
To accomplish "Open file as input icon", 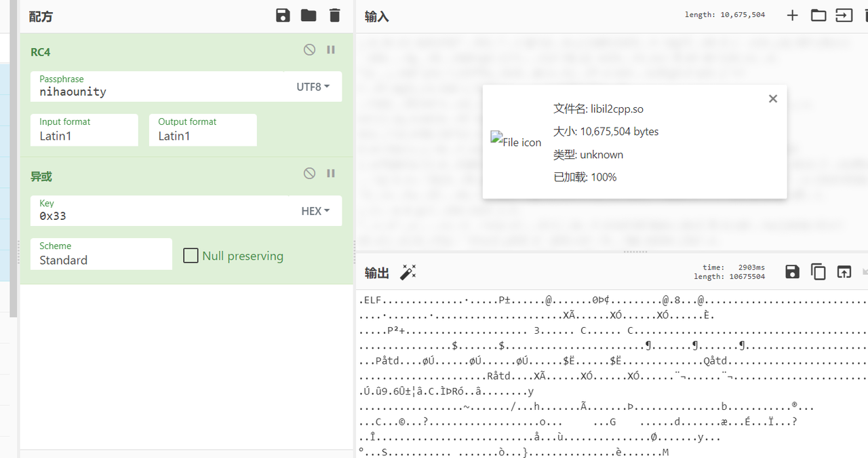I will [x=844, y=16].
